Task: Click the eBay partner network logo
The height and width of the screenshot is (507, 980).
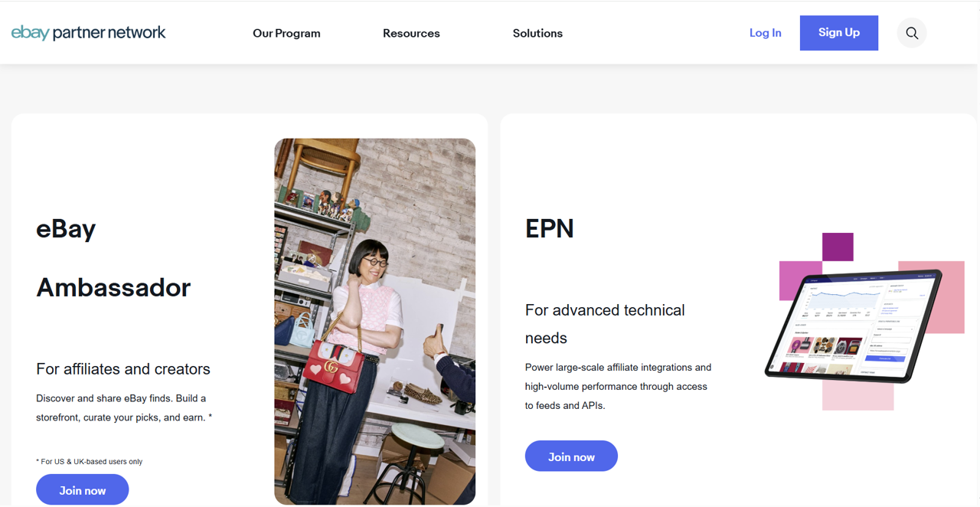Action: pos(88,33)
